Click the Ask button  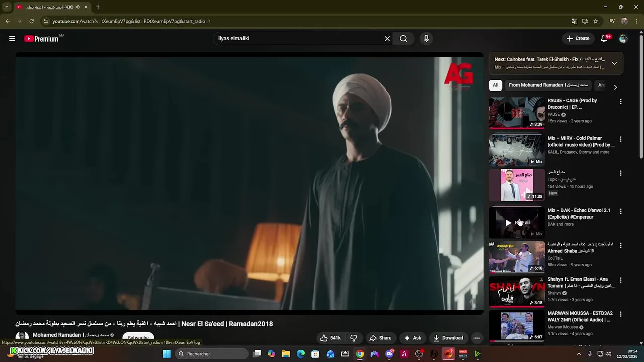(x=412, y=338)
